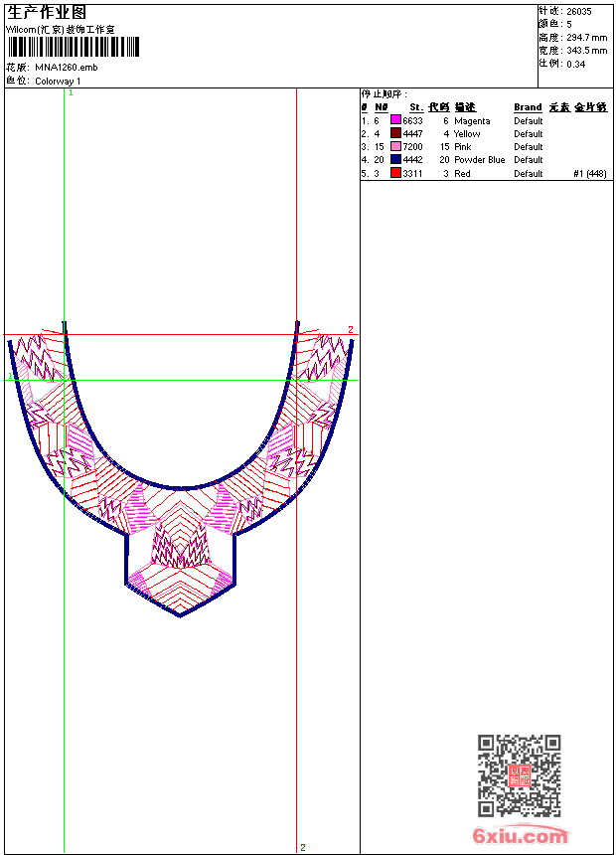Click Default brand in the Red row
Image resolution: width=616 pixels, height=855 pixels.
[x=529, y=174]
